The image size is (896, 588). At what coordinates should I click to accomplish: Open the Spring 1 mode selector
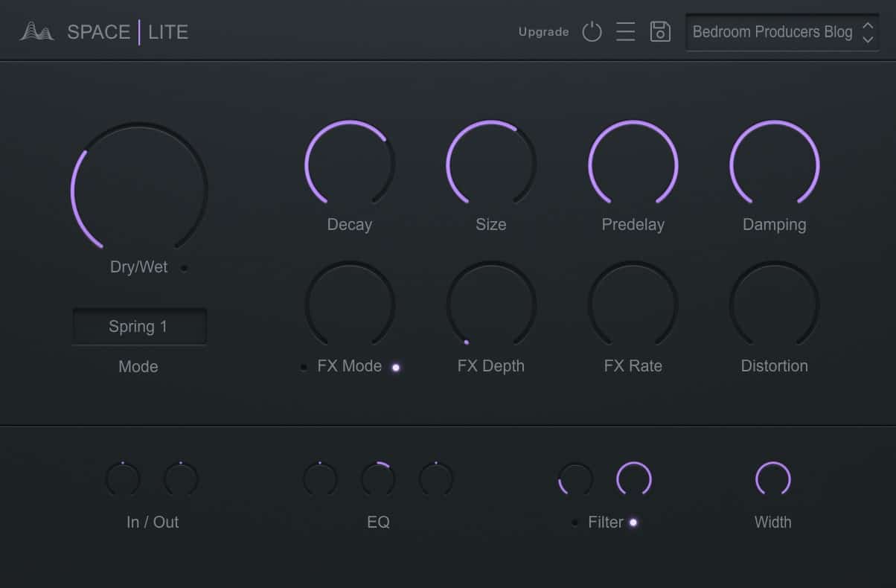[139, 327]
